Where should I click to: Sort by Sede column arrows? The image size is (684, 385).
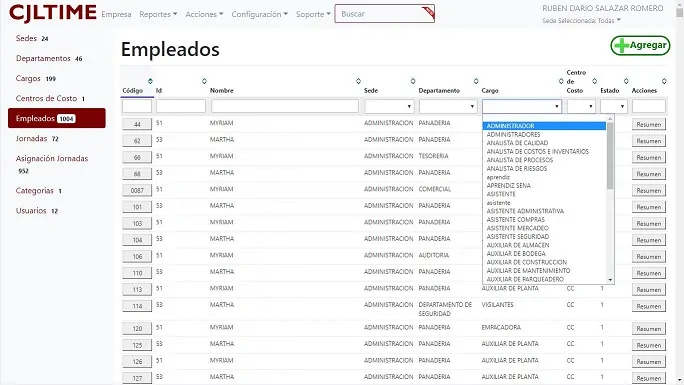[413, 81]
